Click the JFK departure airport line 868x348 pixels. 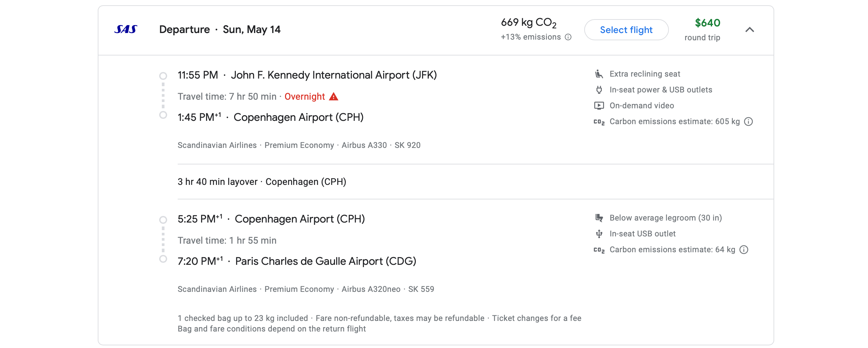(x=307, y=75)
